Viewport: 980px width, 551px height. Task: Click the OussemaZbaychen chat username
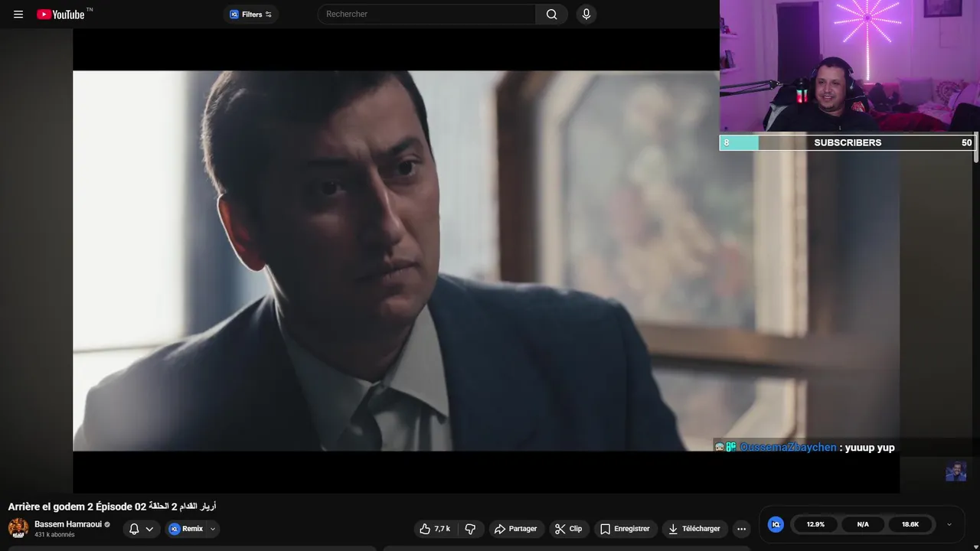[x=788, y=448]
